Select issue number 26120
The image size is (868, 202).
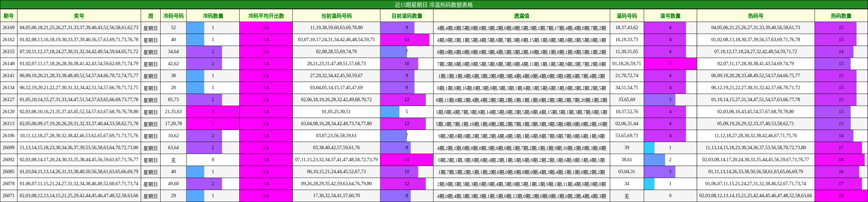[x=9, y=112]
